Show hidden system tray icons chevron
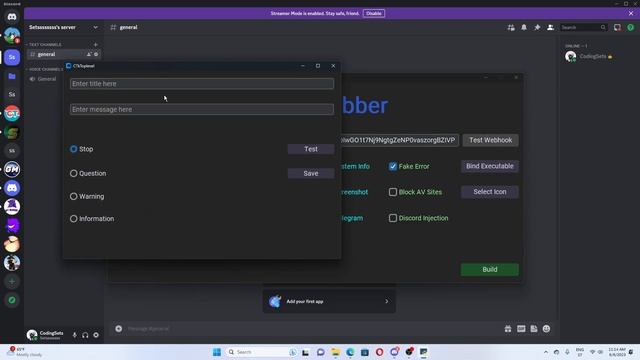This screenshot has height=360, width=640. point(546,352)
